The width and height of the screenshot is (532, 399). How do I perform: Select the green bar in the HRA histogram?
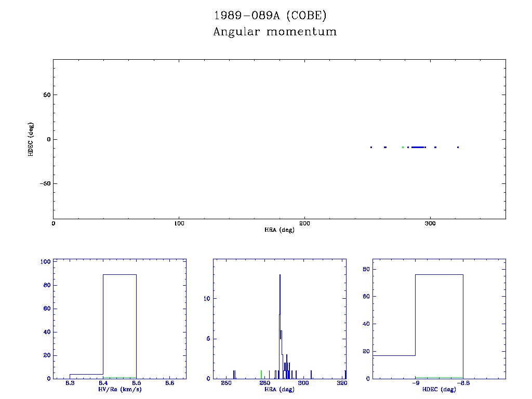(261, 375)
